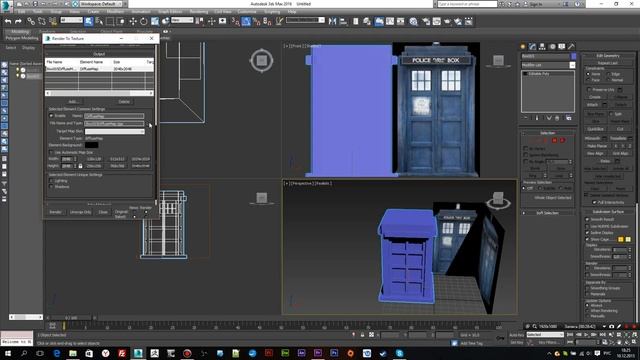This screenshot has width=640, height=360.
Task: Open the reference coordinate system dropdown
Action: coord(182,20)
